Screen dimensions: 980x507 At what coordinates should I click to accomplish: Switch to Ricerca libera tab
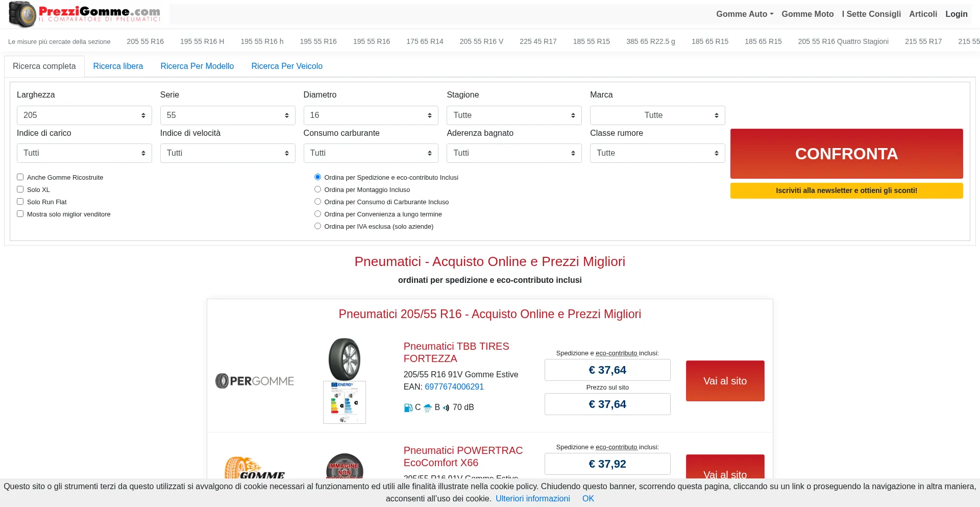[118, 66]
